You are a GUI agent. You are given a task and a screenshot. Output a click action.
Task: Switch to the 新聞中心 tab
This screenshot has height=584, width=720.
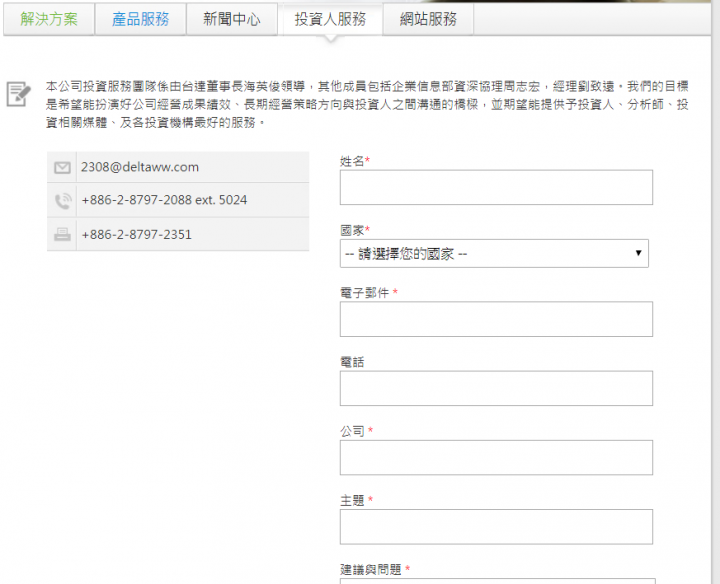pos(232,19)
